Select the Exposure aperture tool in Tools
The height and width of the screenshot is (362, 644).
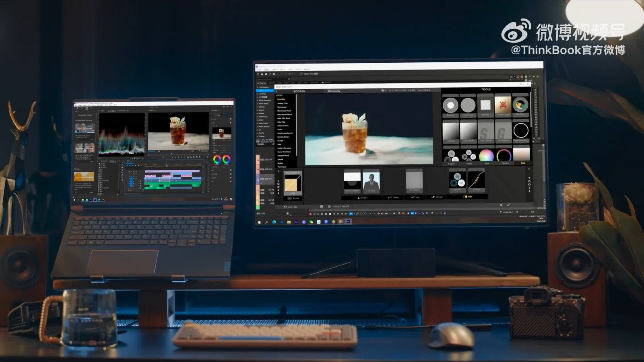(450, 105)
